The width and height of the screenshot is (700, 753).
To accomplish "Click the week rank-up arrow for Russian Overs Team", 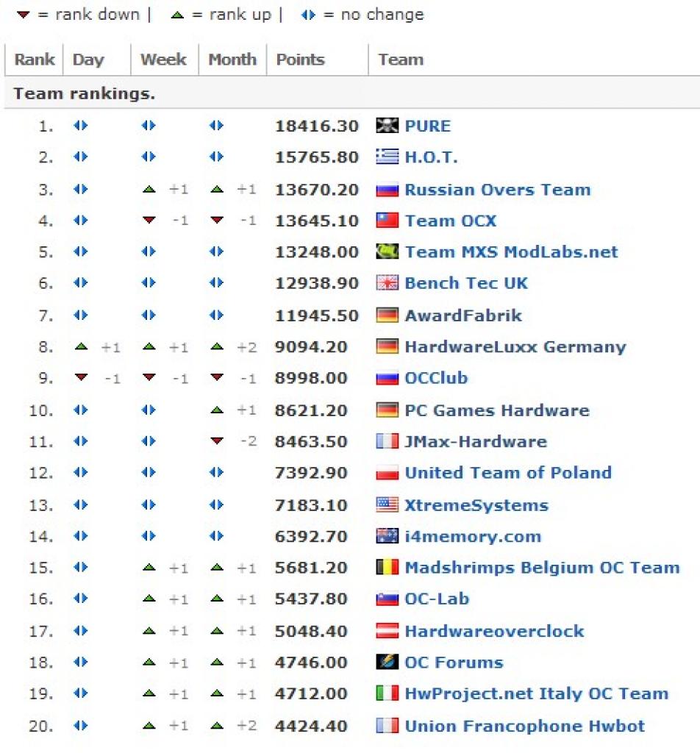I will coord(149,190).
